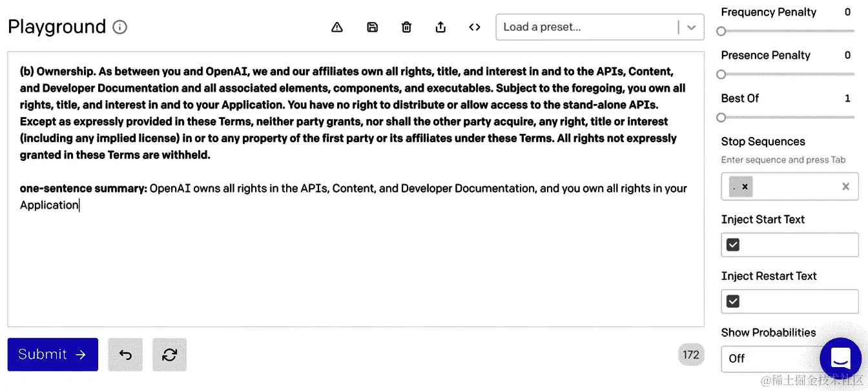Click the Frequency Penalty value 0

pyautogui.click(x=847, y=12)
